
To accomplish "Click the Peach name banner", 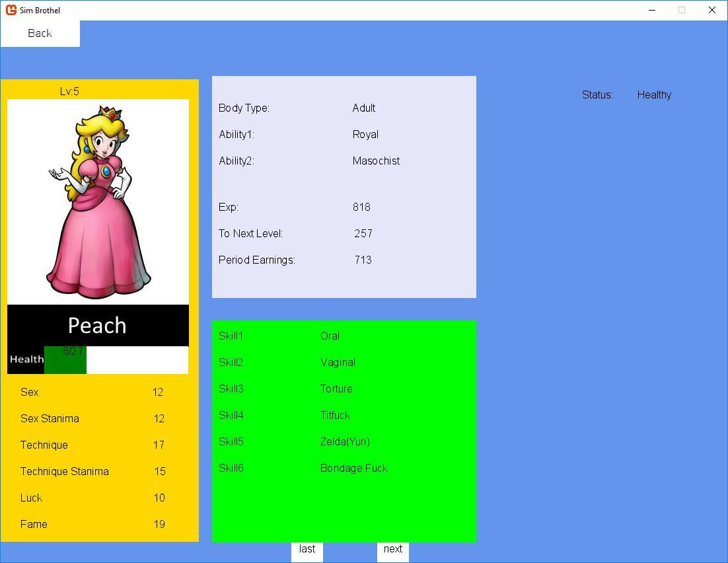I will point(98,326).
